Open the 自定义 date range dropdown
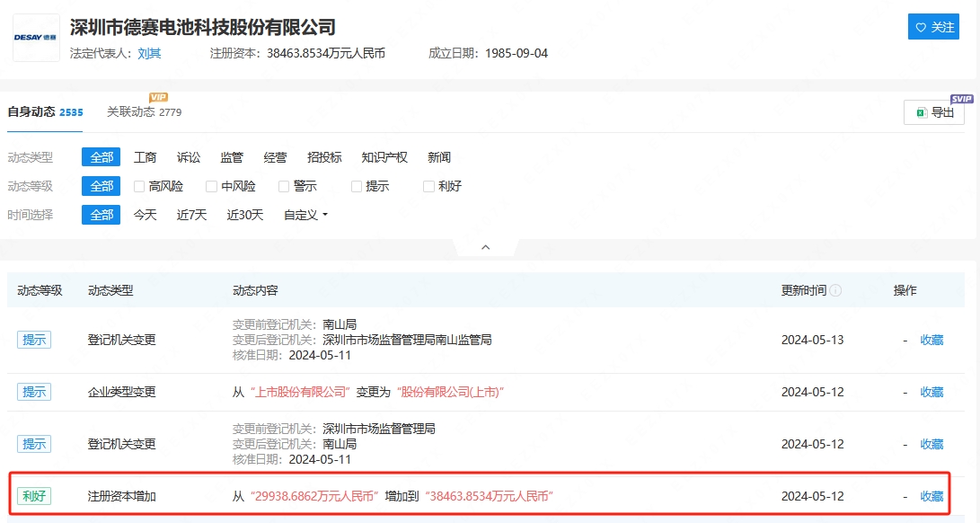980x523 pixels. (x=305, y=215)
